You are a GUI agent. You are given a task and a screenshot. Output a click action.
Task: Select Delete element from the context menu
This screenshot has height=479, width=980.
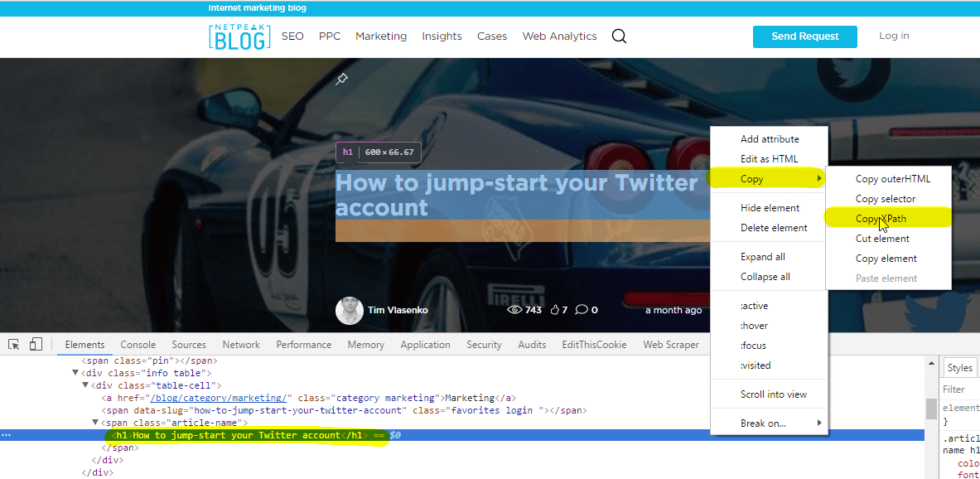point(770,228)
